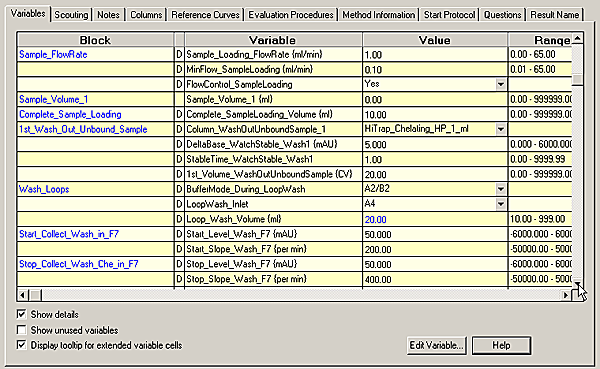
Task: Expand the A2/B2 buffer mode dropdown
Action: pyautogui.click(x=500, y=189)
